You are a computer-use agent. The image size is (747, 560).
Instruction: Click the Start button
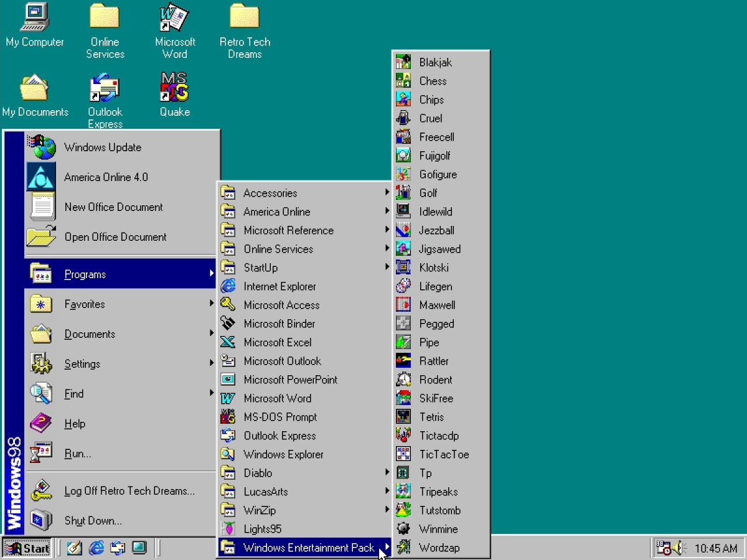(28, 548)
